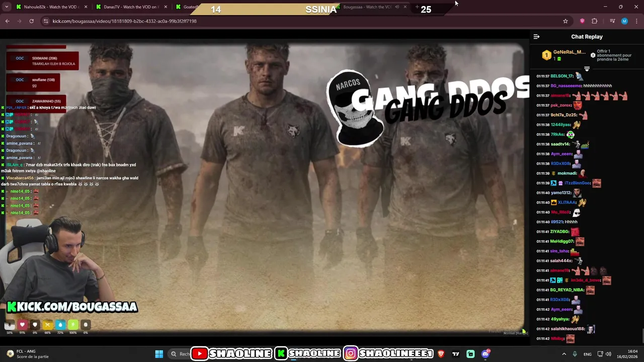
Task: Mute the Bougassaa tab audio indicator
Action: 397,7
